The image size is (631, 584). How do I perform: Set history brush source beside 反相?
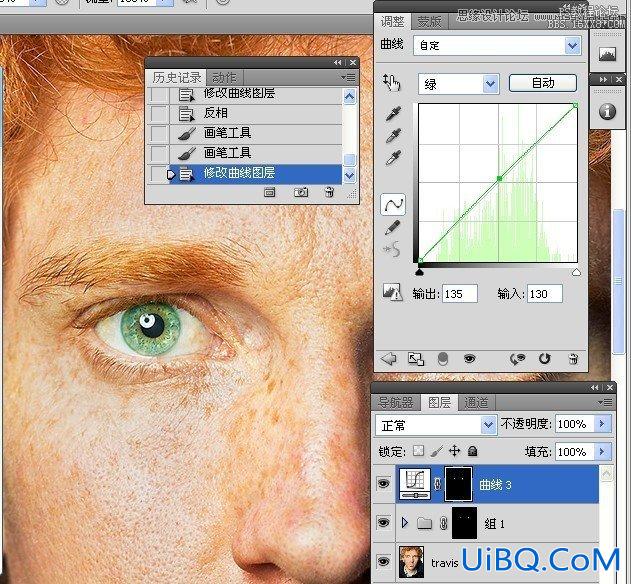159,113
